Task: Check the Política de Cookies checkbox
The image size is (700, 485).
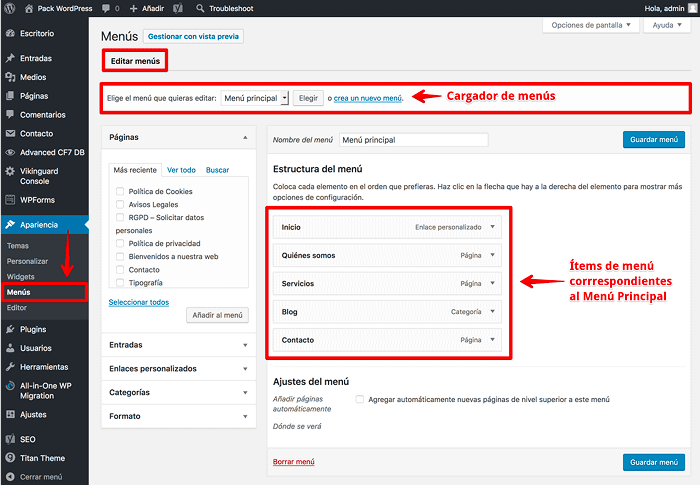Action: pos(120,191)
